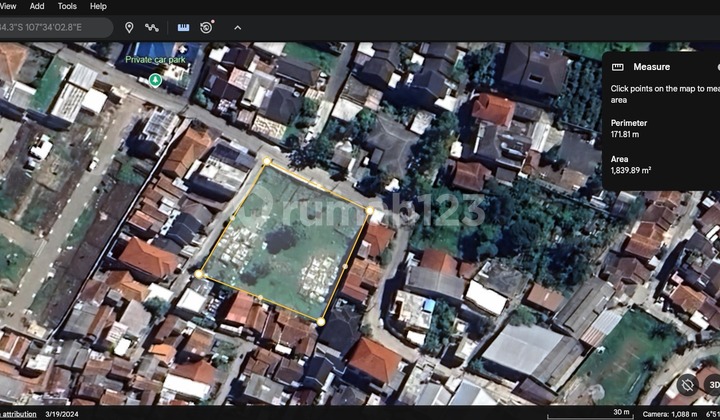Click the Private car park label
Viewport: 720px width, 420px height.
coord(155,60)
